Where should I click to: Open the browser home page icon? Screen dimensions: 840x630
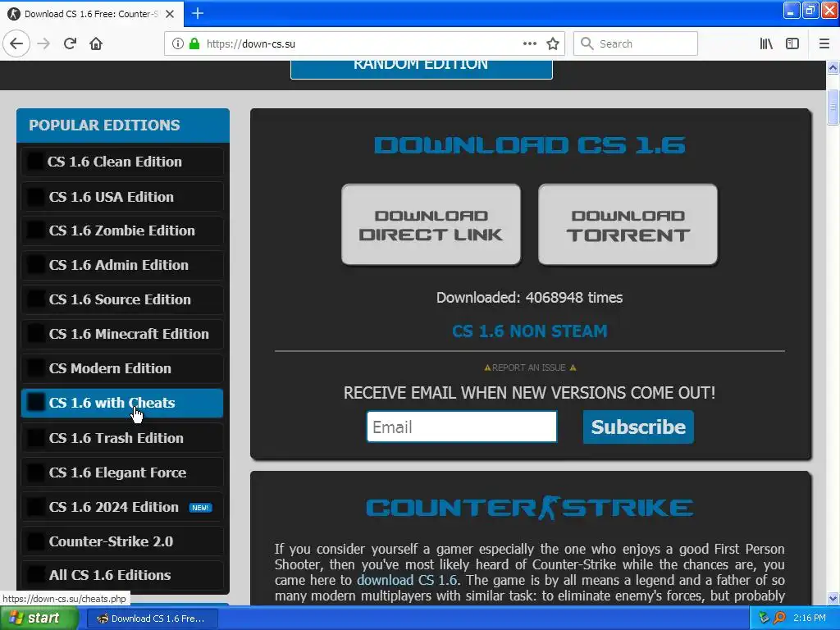click(x=96, y=44)
